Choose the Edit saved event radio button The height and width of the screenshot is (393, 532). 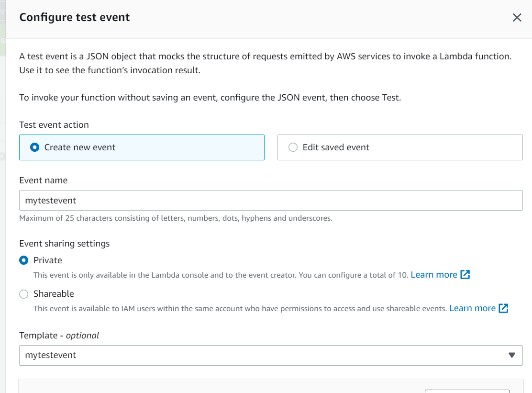click(293, 147)
